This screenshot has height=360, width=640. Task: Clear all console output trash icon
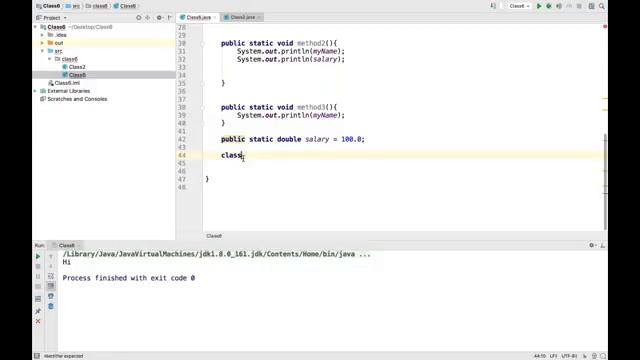(51, 306)
